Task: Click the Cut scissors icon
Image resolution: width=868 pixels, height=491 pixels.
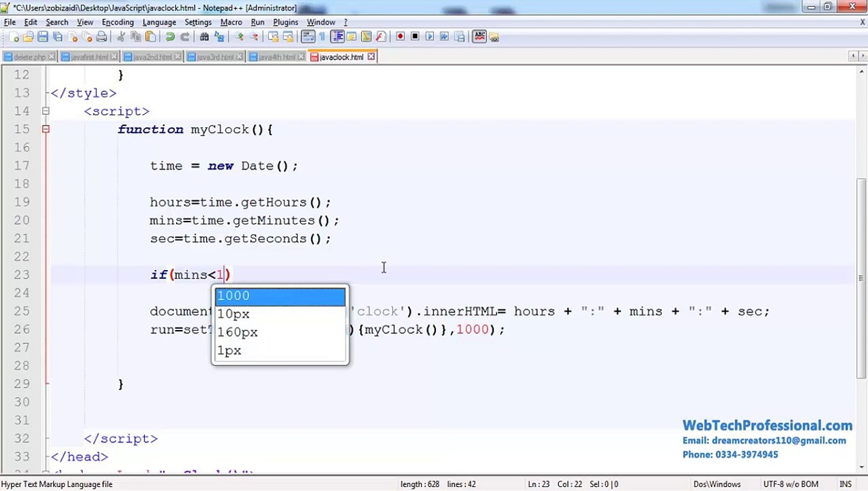Action: 121,37
